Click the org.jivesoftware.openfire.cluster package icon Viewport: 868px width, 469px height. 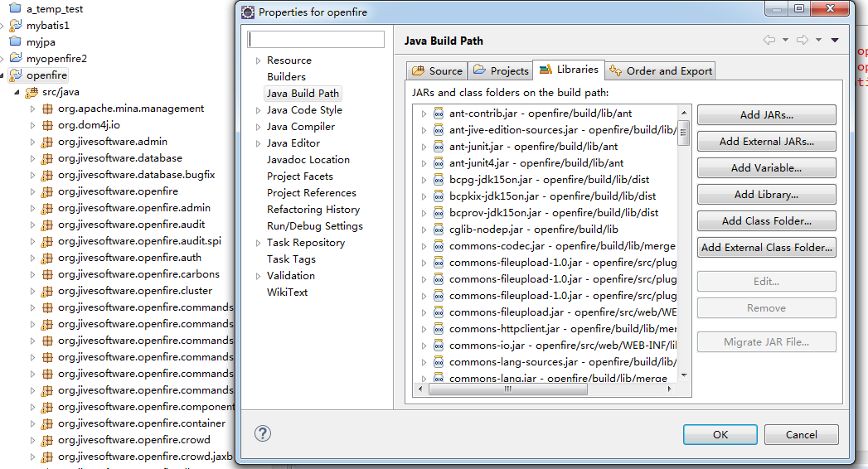pos(47,291)
